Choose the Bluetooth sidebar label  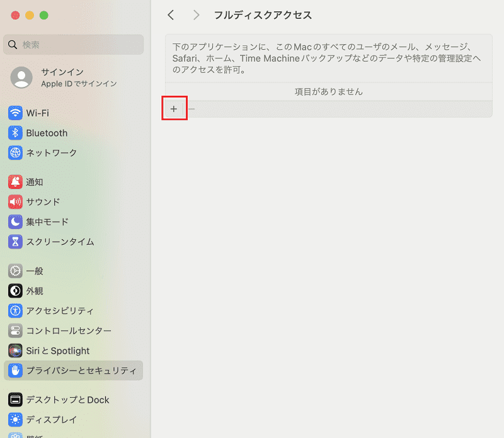(x=47, y=133)
